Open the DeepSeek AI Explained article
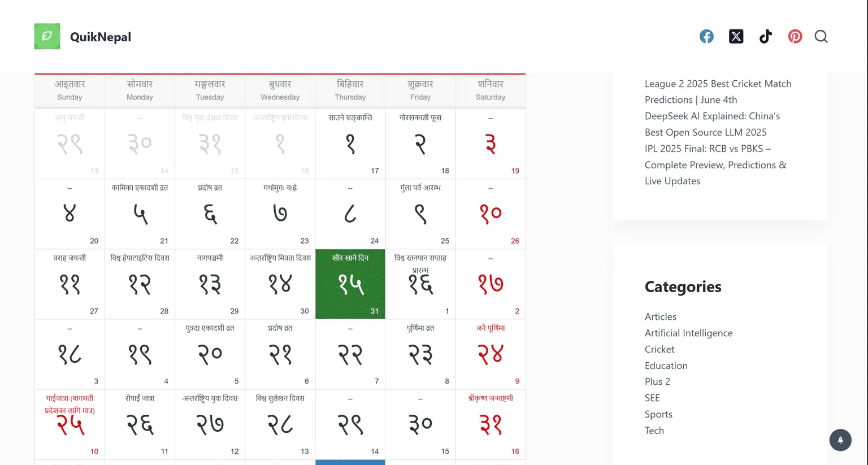 pyautogui.click(x=712, y=124)
